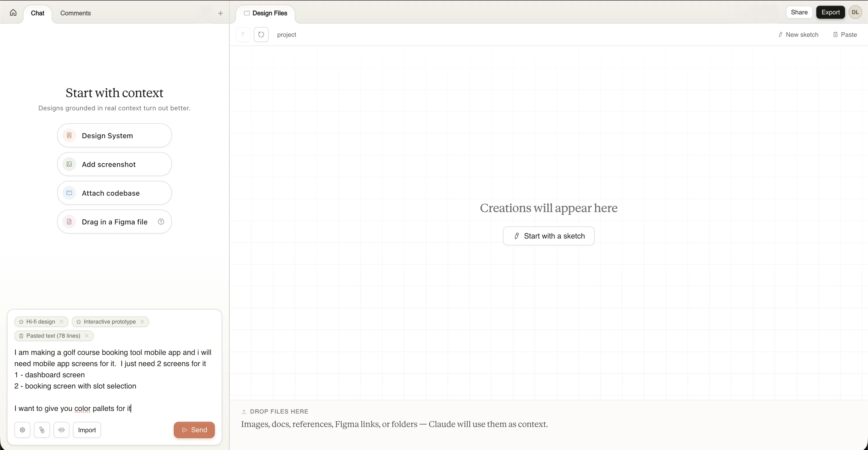Click the home icon
The height and width of the screenshot is (450, 868).
point(13,13)
